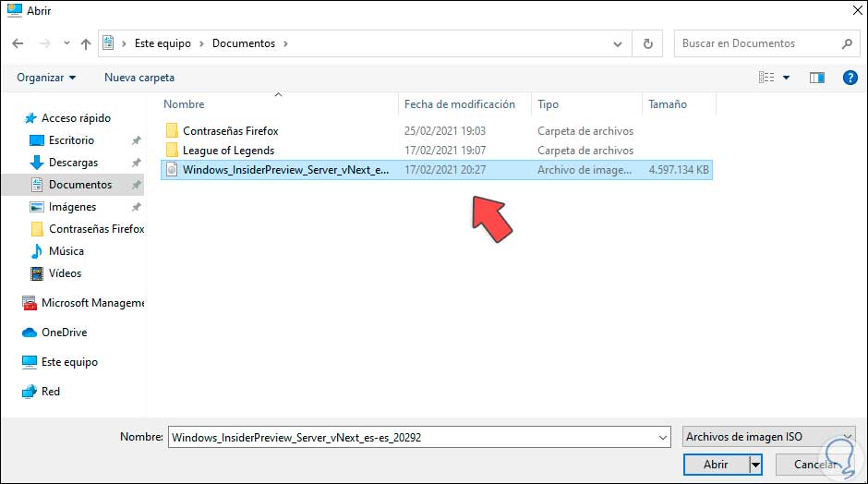Select the Contraseñas Firefox folder in file list
Screen dimensions: 868x484
[x=230, y=130]
